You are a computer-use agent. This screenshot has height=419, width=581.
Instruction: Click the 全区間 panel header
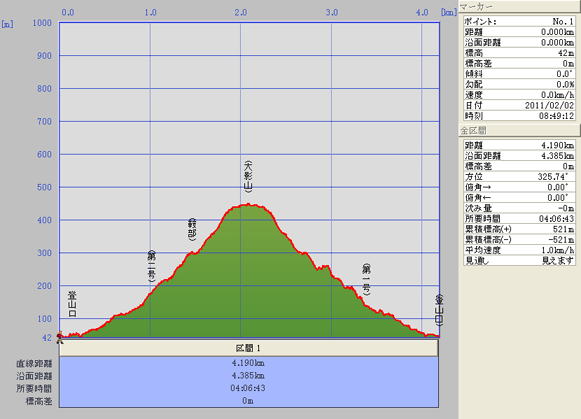click(x=519, y=130)
